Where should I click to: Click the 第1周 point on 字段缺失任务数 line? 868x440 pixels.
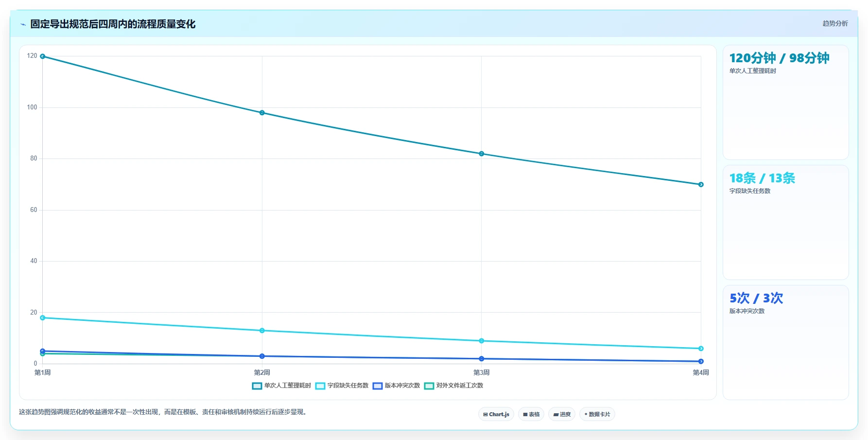[43, 317]
